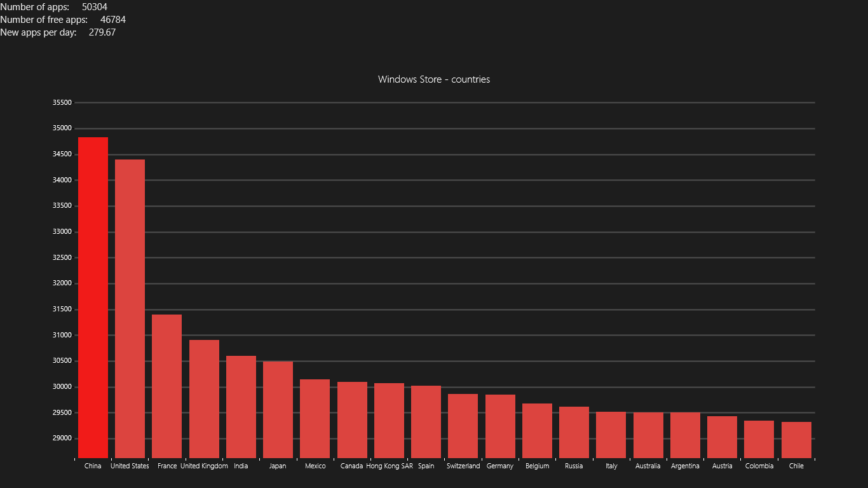Click the China bar in the chart
868x488 pixels.
(x=93, y=297)
